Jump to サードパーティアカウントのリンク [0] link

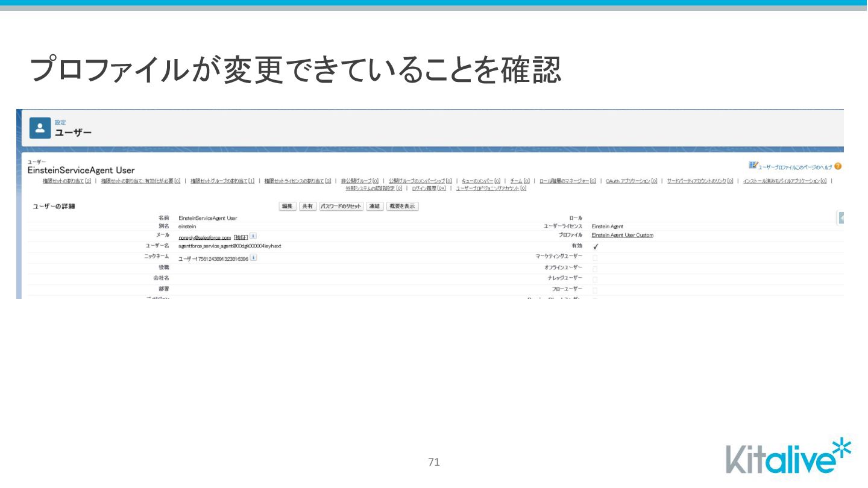tap(700, 181)
